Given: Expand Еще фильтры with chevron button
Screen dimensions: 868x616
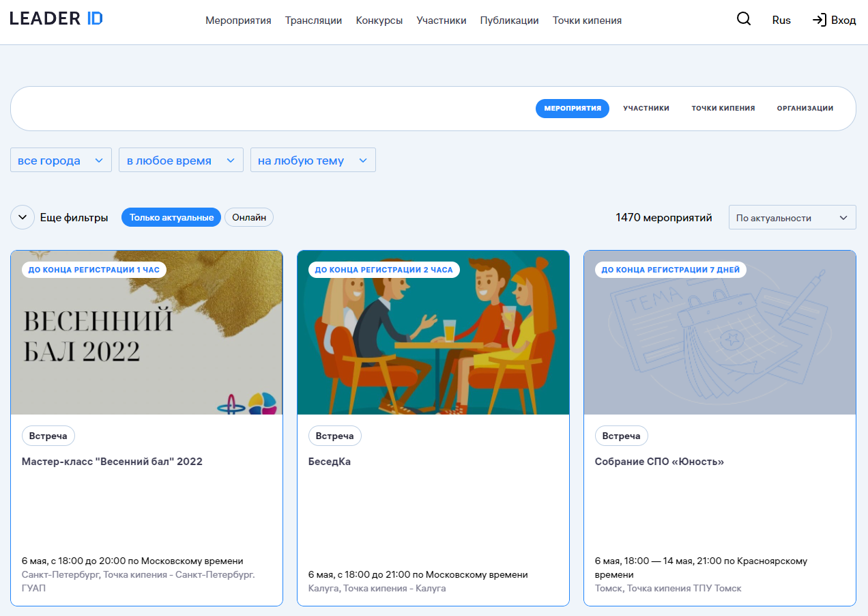Looking at the screenshot, I should [x=22, y=218].
